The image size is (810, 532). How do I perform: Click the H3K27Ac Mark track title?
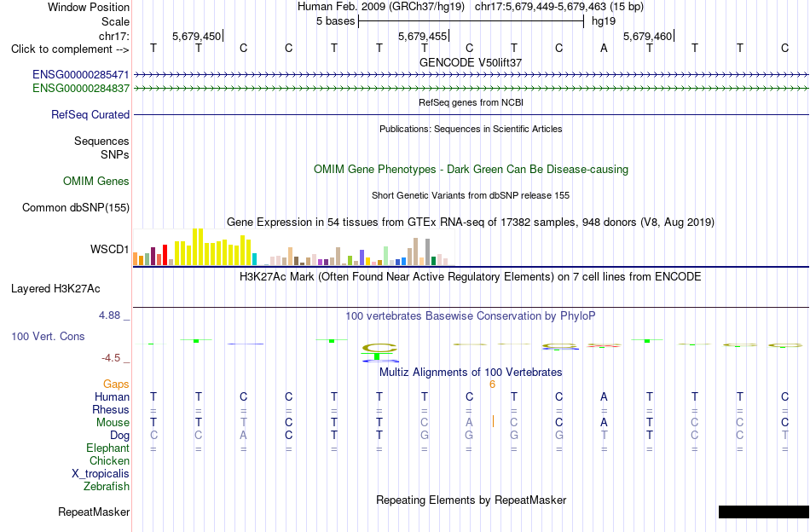pyautogui.click(x=471, y=277)
